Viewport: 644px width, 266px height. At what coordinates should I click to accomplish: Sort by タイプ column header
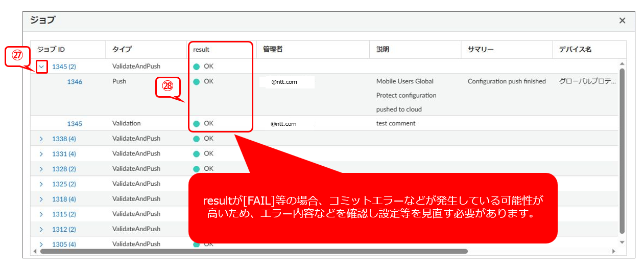click(122, 50)
